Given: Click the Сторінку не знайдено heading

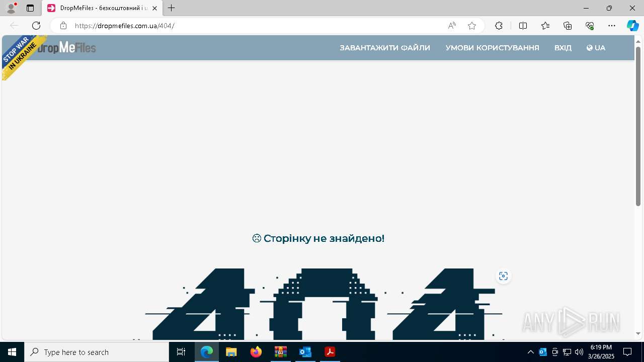Looking at the screenshot, I should 318,238.
